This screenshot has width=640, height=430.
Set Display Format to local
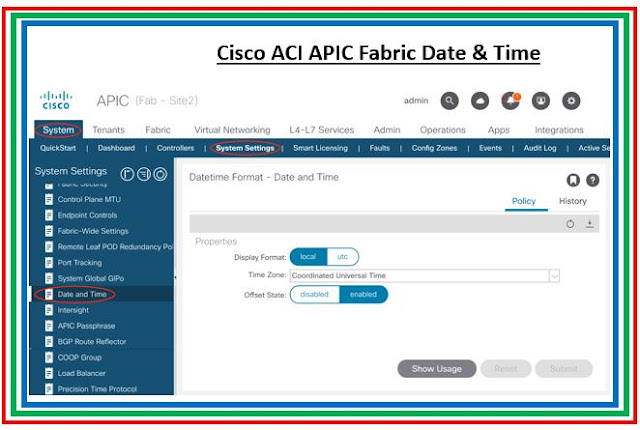[x=308, y=257]
